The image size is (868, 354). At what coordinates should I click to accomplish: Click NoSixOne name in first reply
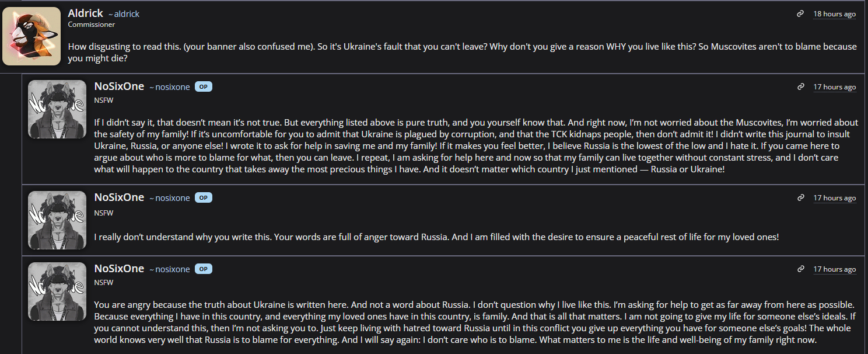pos(119,86)
